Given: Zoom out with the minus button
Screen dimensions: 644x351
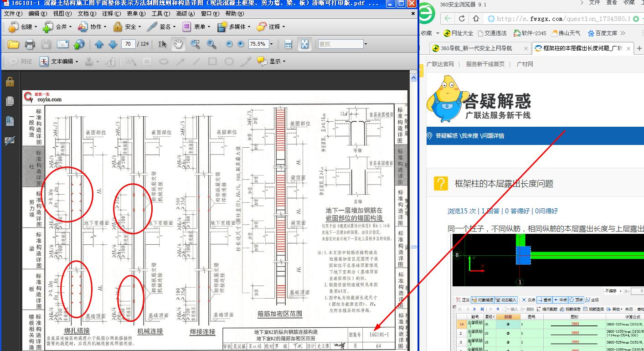Looking at the screenshot, I should click(229, 44).
